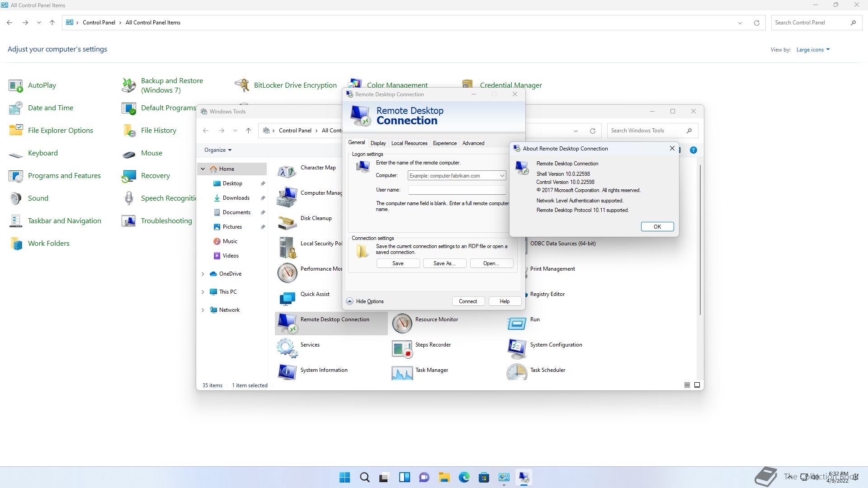This screenshot has width=868, height=488.
Task: Open the Recovery icon
Action: tap(129, 176)
